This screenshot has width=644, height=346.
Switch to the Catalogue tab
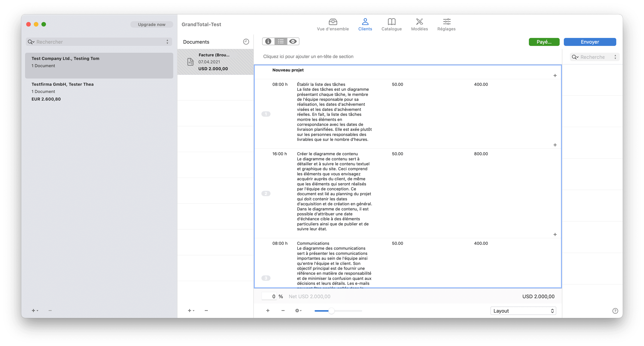pos(391,24)
